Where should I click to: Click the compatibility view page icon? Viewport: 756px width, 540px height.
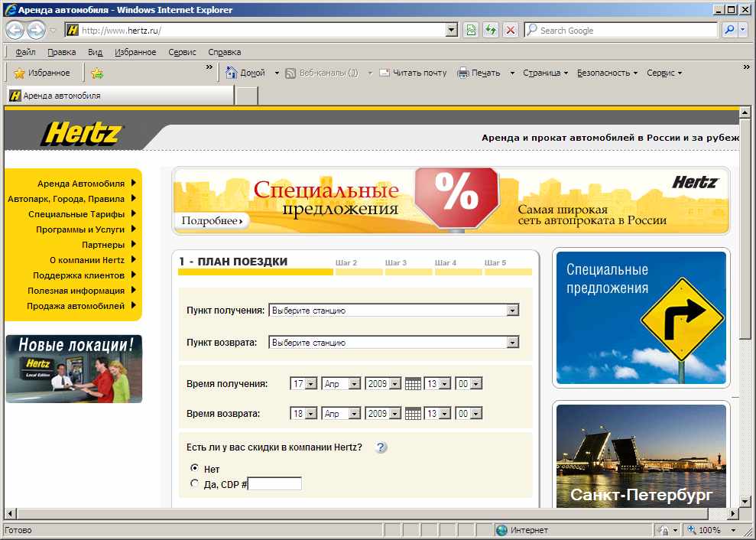coord(471,31)
